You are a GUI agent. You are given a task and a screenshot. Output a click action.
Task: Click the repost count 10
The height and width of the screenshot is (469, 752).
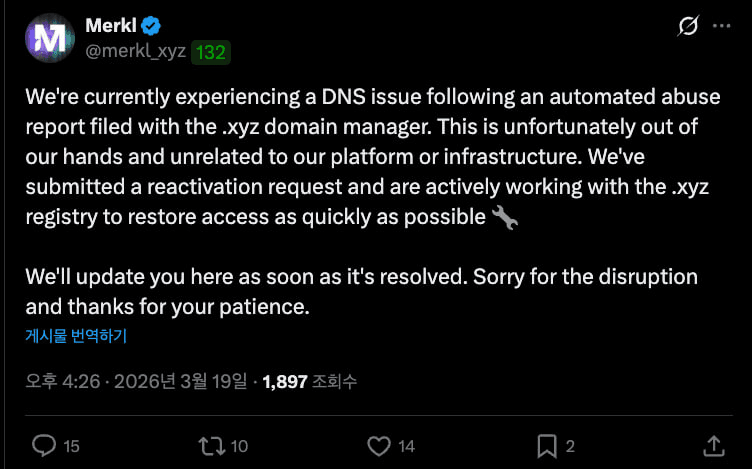pos(239,446)
